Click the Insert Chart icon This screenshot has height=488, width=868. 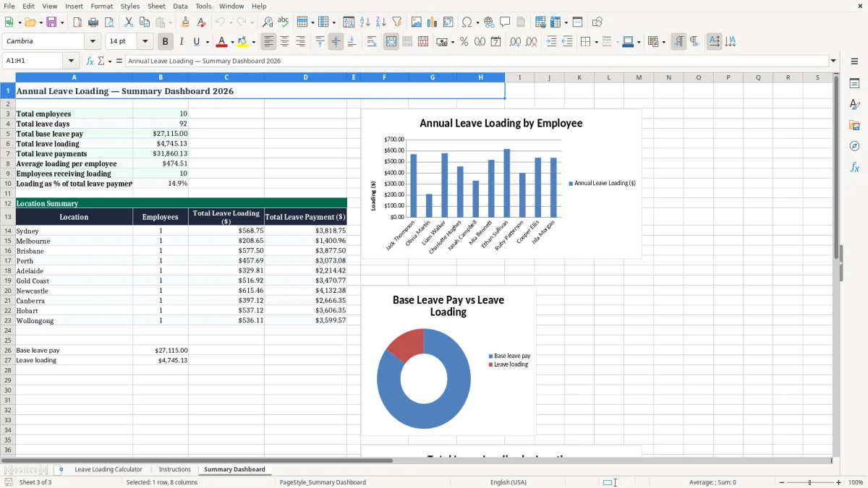pyautogui.click(x=433, y=22)
